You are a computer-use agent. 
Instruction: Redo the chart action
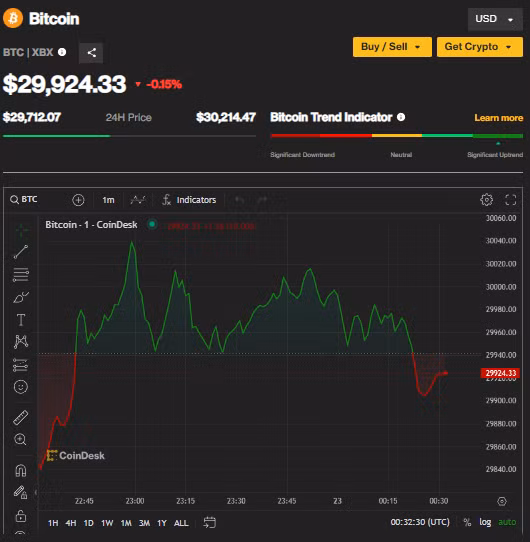click(x=262, y=200)
